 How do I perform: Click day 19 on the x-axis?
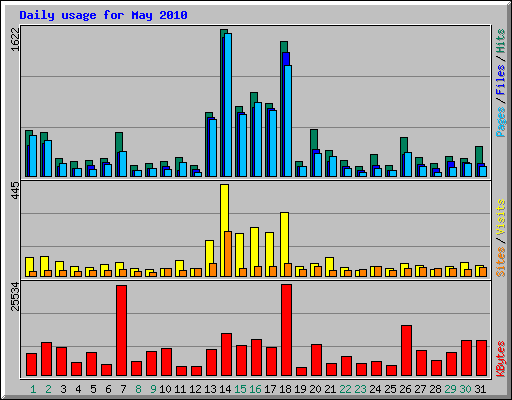pyautogui.click(x=300, y=389)
